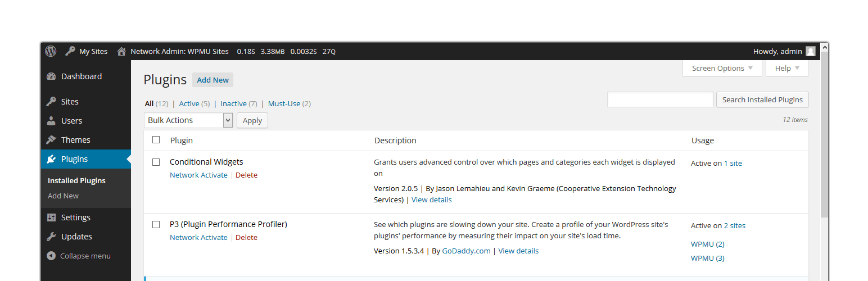Viewport: 868px width, 281px height.
Task: Click the Settings sliders icon
Action: (52, 217)
